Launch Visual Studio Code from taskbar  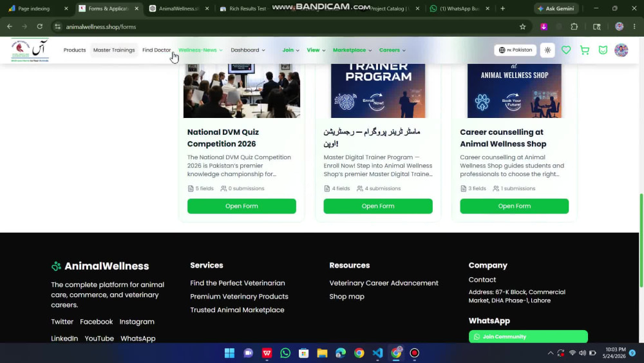pos(377,353)
